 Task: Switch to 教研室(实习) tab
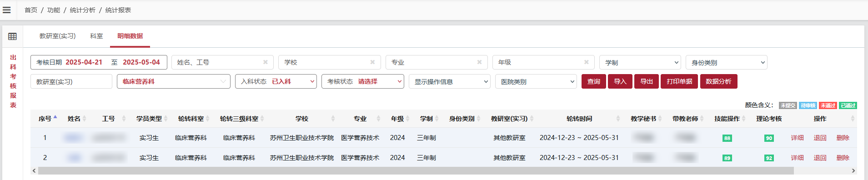click(57, 36)
